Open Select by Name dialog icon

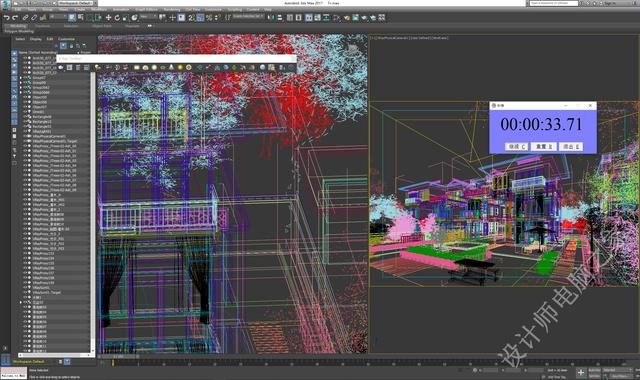(81, 18)
